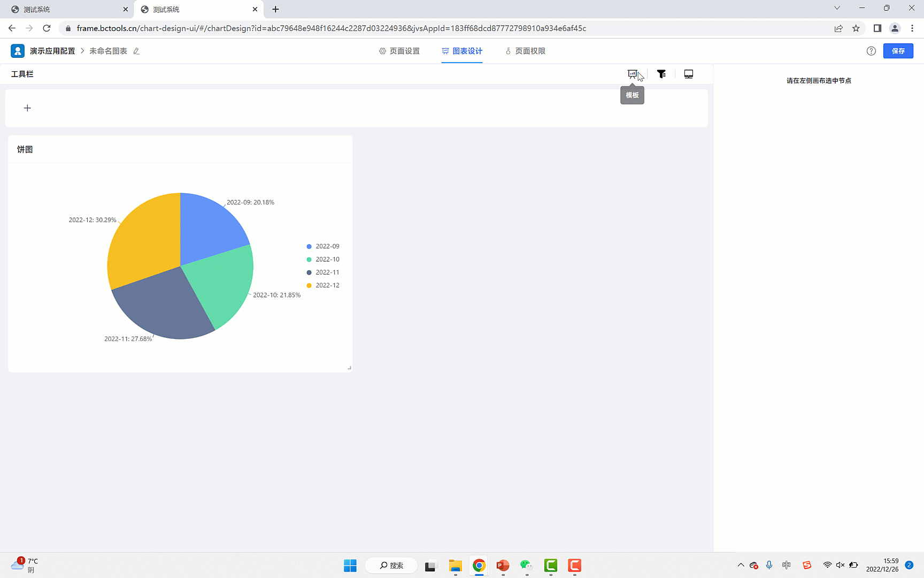Screen dimensions: 924x578
Task: Click the browser address bar URL
Action: coord(332,28)
